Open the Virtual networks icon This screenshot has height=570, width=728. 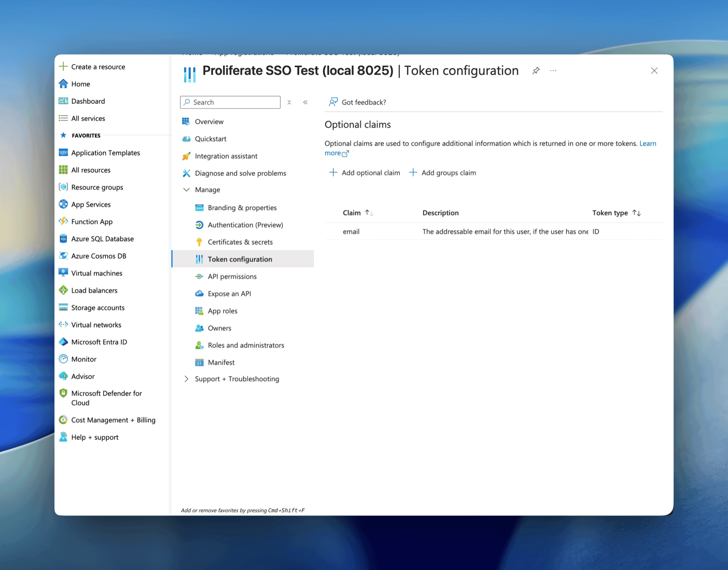point(63,324)
